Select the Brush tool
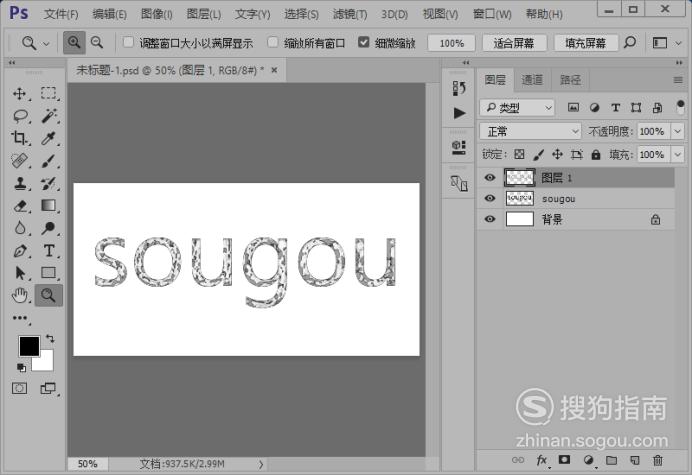692x475 pixels. pos(49,161)
